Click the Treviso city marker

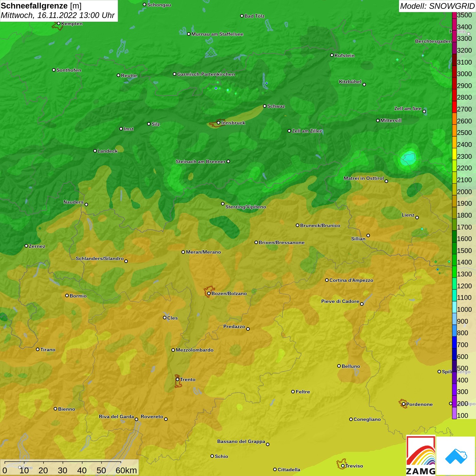(343, 466)
